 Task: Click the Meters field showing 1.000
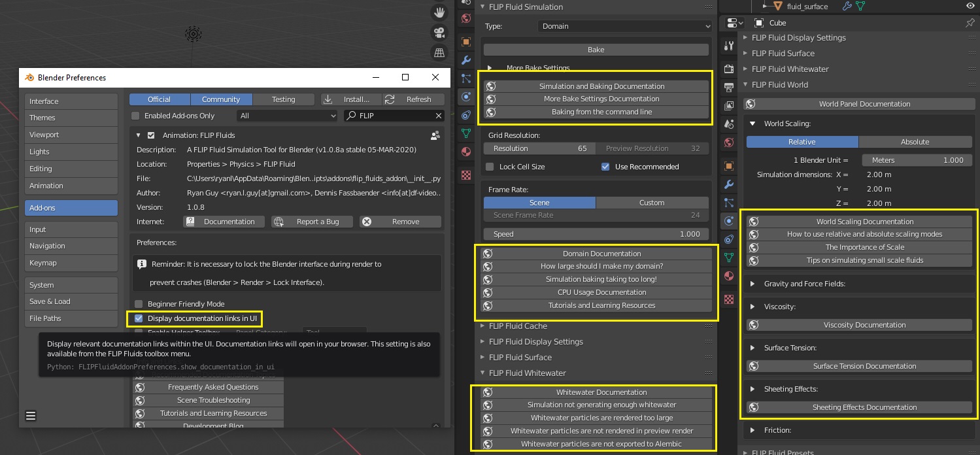coord(917,160)
